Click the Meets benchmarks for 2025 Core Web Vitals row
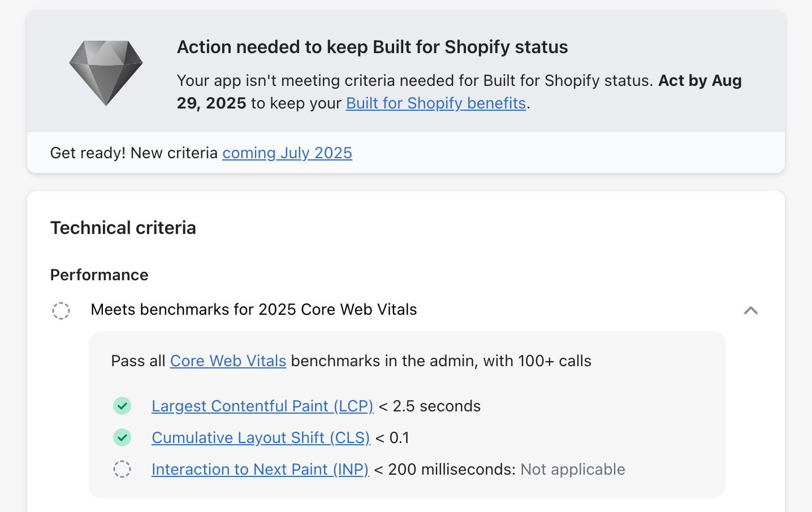The height and width of the screenshot is (512, 812). 405,310
